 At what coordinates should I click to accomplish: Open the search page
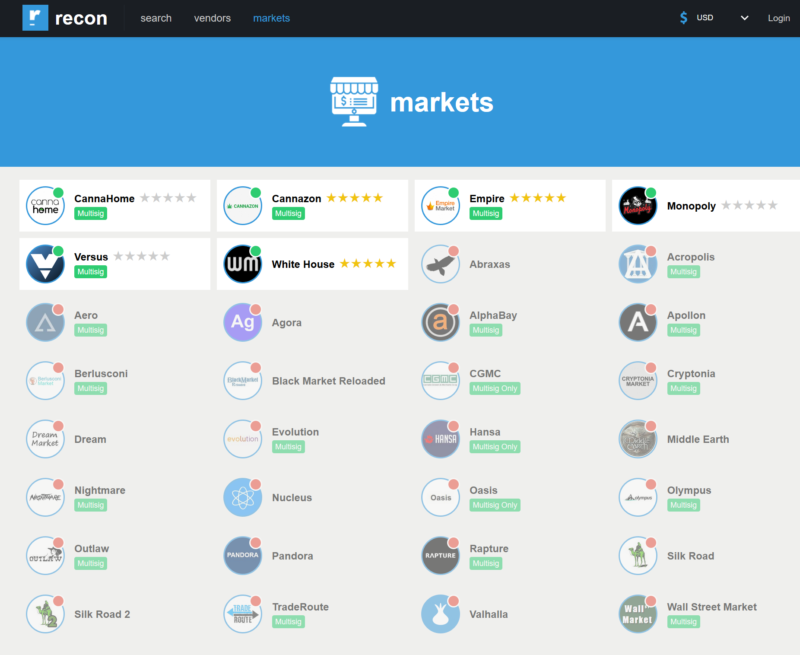click(156, 18)
